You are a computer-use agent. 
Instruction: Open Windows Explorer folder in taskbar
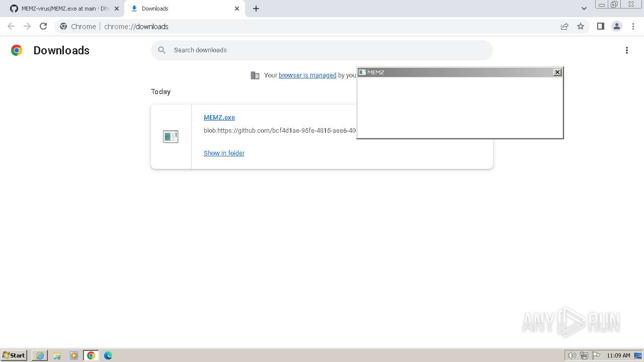click(x=57, y=355)
